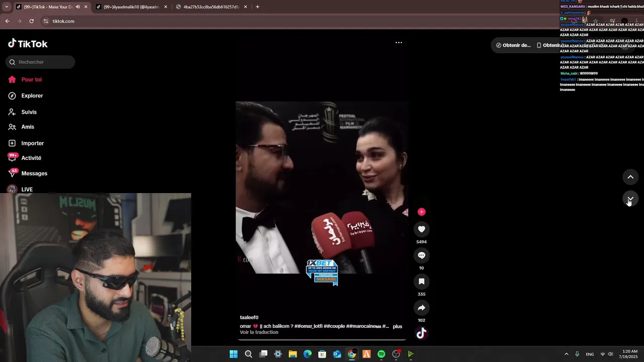Click the #couple hashtag
644x362 pixels.
(x=335, y=326)
